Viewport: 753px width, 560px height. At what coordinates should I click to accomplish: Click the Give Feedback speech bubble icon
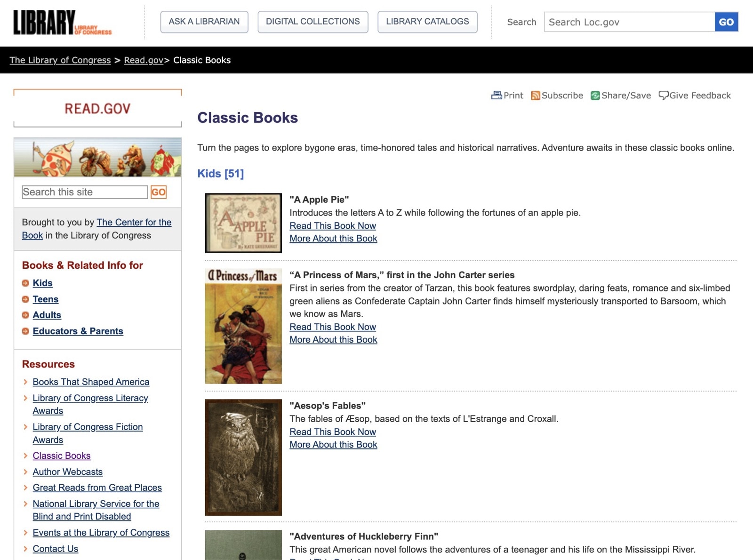663,96
